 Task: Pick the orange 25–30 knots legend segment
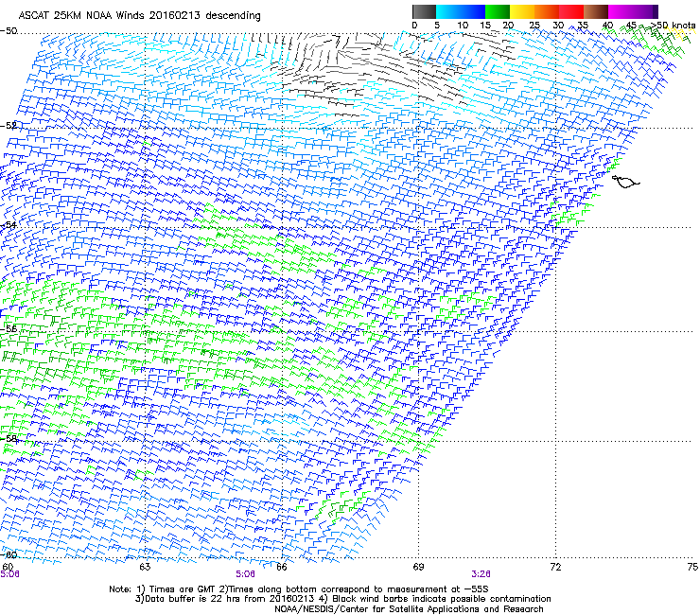(x=547, y=11)
